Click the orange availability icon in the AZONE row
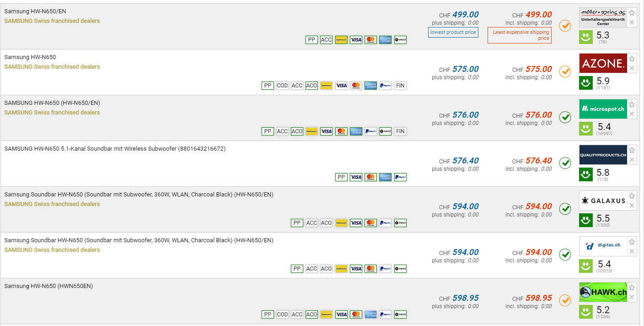644x326 pixels. tap(565, 71)
